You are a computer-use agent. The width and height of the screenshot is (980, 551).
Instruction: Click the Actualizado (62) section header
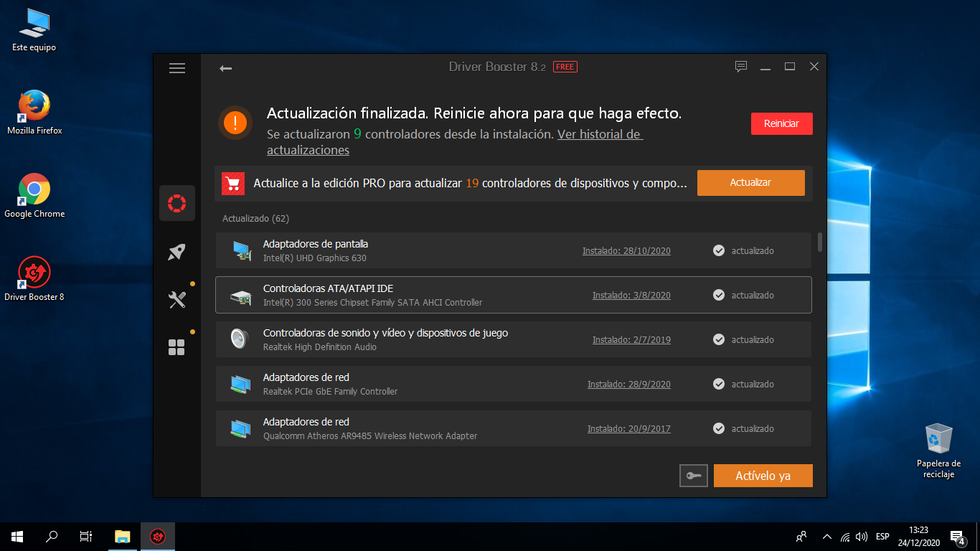255,218
